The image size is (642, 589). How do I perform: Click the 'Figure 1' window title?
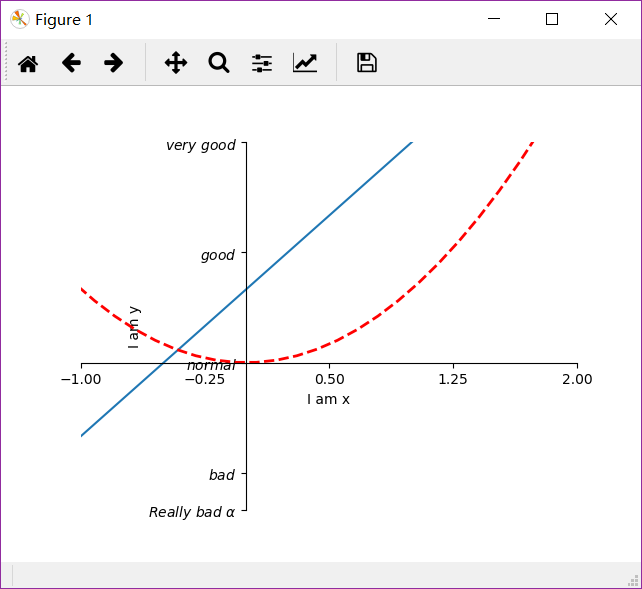point(64,20)
